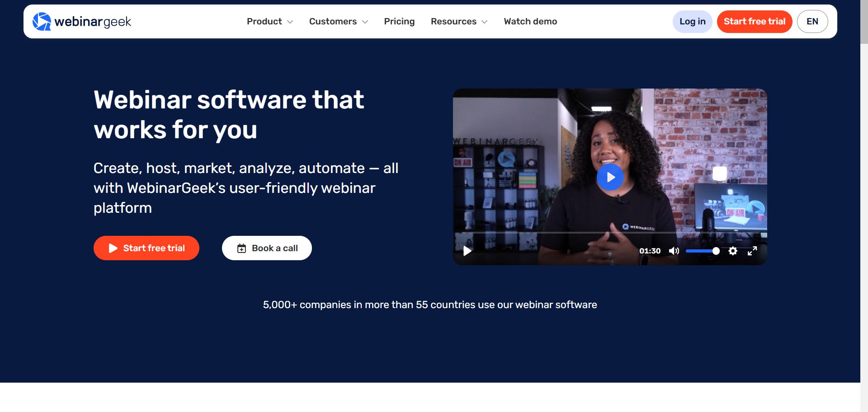This screenshot has height=412, width=868.
Task: Expand the Customers dropdown chevron
Action: pos(365,22)
